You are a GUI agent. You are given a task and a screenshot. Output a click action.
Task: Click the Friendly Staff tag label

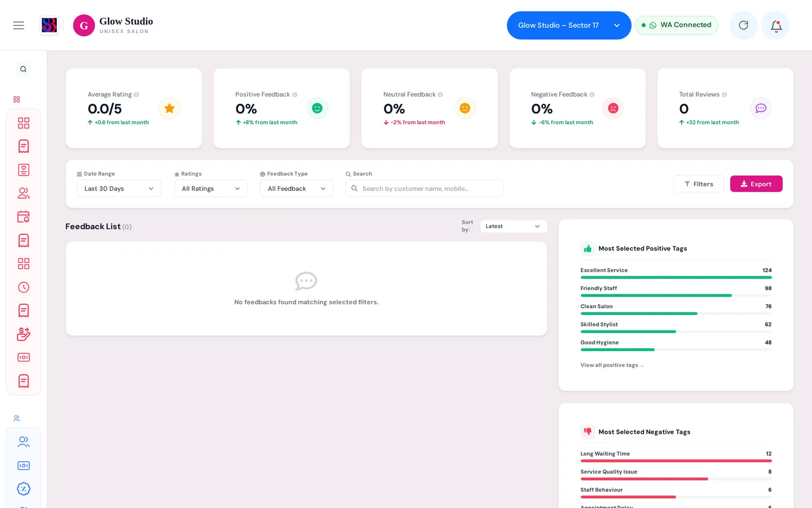point(599,289)
